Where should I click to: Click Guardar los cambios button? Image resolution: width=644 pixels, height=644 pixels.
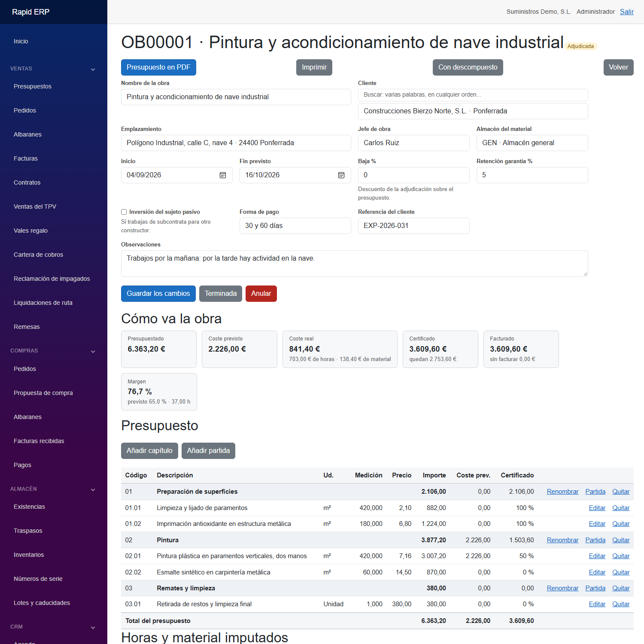pyautogui.click(x=158, y=294)
